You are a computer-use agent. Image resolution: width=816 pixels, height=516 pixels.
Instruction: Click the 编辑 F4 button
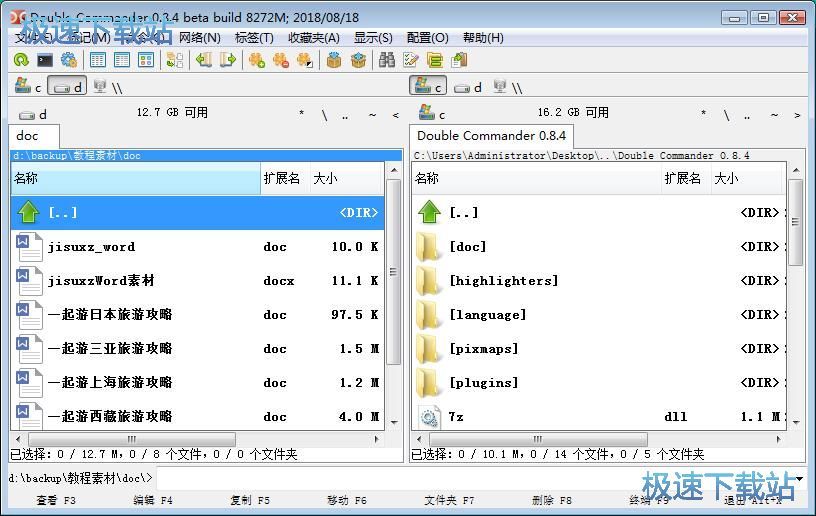coord(153,500)
